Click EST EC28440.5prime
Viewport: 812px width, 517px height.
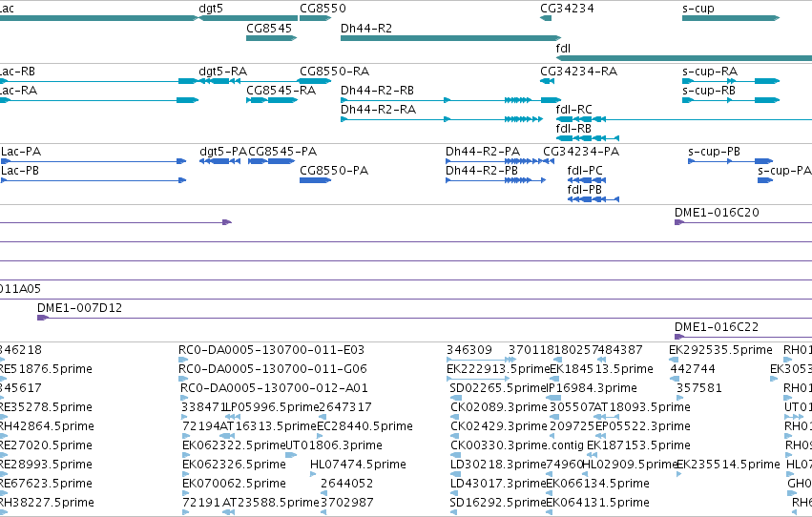tap(364, 427)
